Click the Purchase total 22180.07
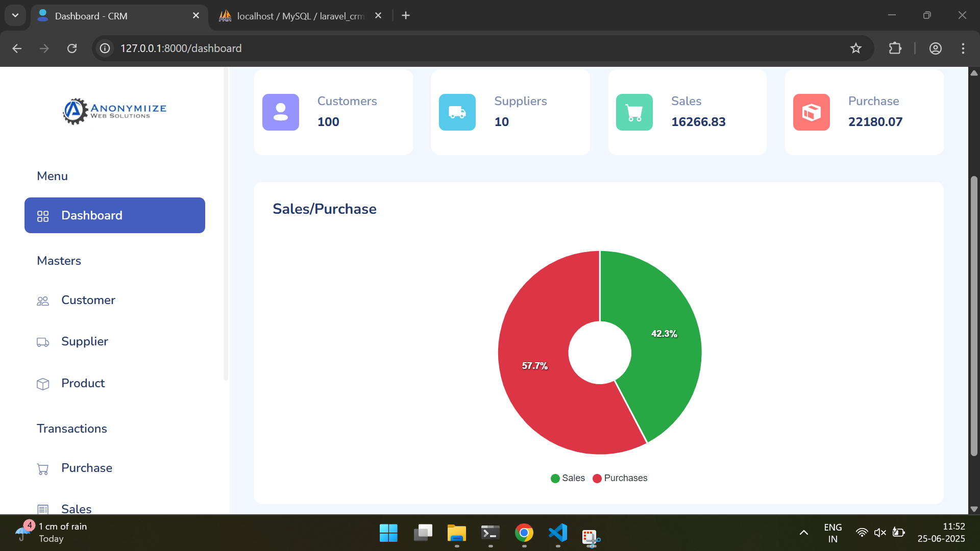 coord(875,122)
